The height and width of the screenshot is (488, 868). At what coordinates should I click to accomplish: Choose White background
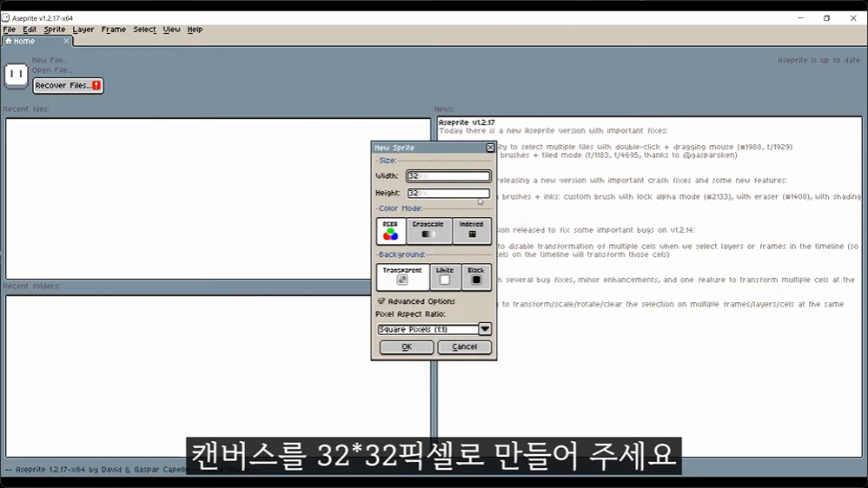coord(445,277)
